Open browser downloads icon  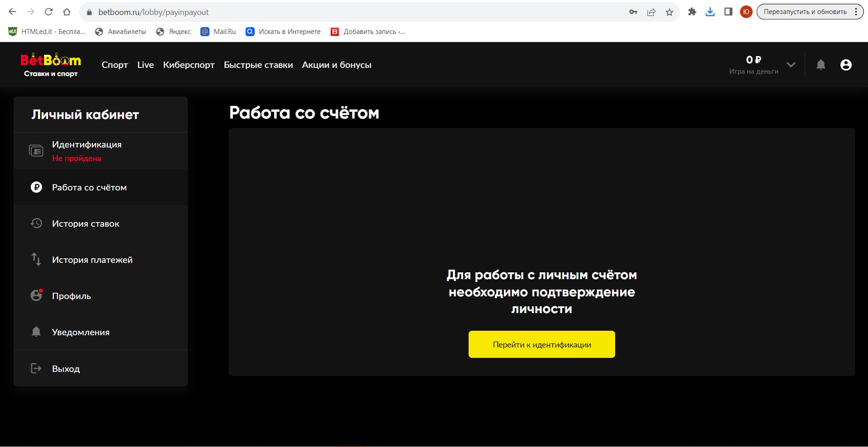[710, 12]
